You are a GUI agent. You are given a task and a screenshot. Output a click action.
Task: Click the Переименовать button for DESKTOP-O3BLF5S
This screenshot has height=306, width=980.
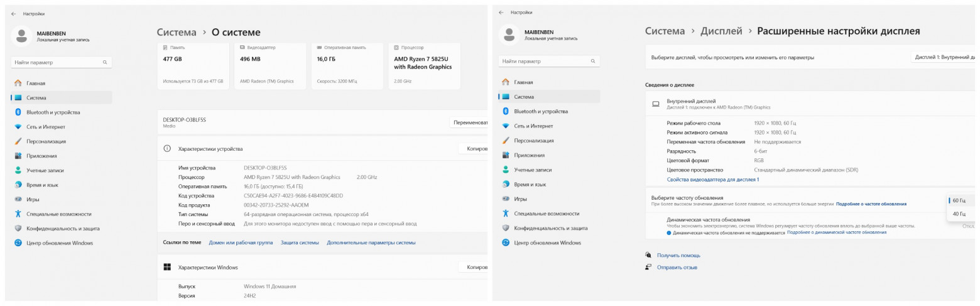(469, 123)
